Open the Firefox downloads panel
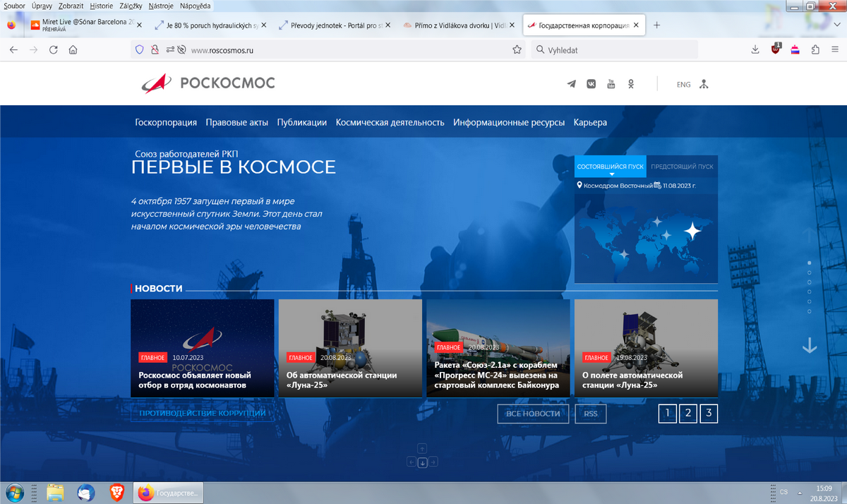847x504 pixels. coord(755,50)
